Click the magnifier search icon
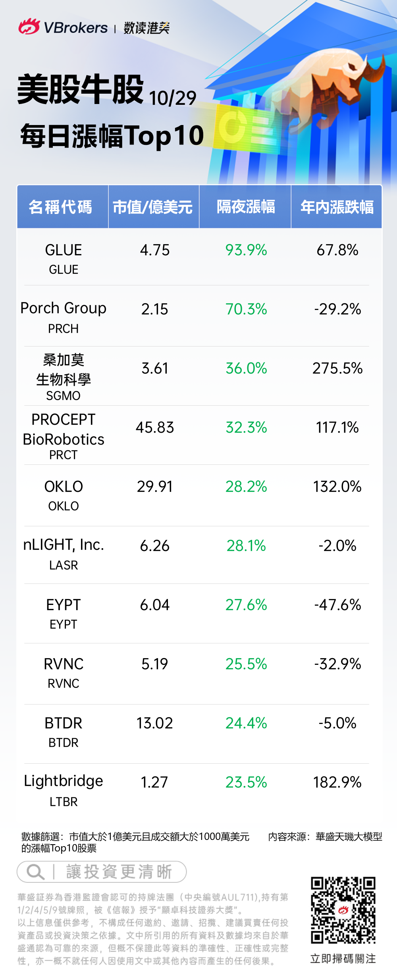The height and width of the screenshot is (980, 397). pos(35,872)
